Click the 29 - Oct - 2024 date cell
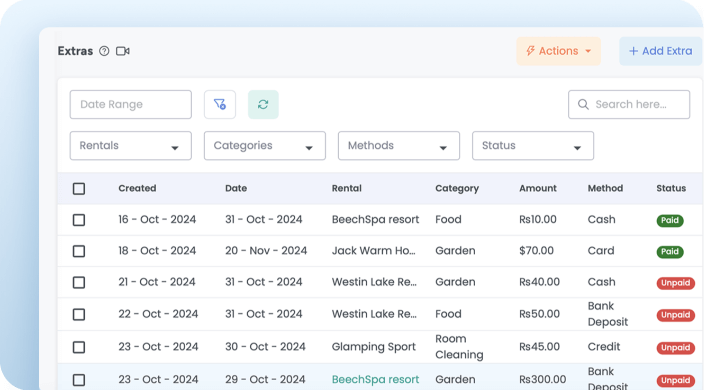 click(265, 380)
